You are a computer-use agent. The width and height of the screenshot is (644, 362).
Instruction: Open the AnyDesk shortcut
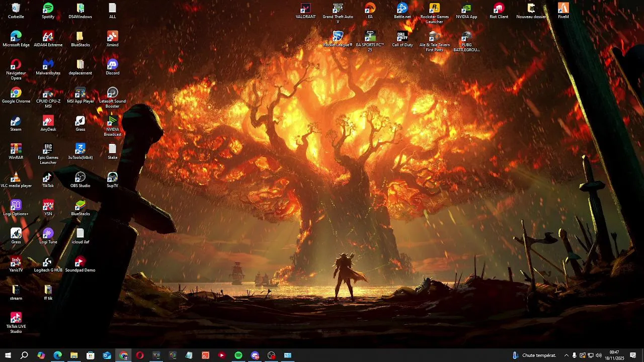coord(48,124)
